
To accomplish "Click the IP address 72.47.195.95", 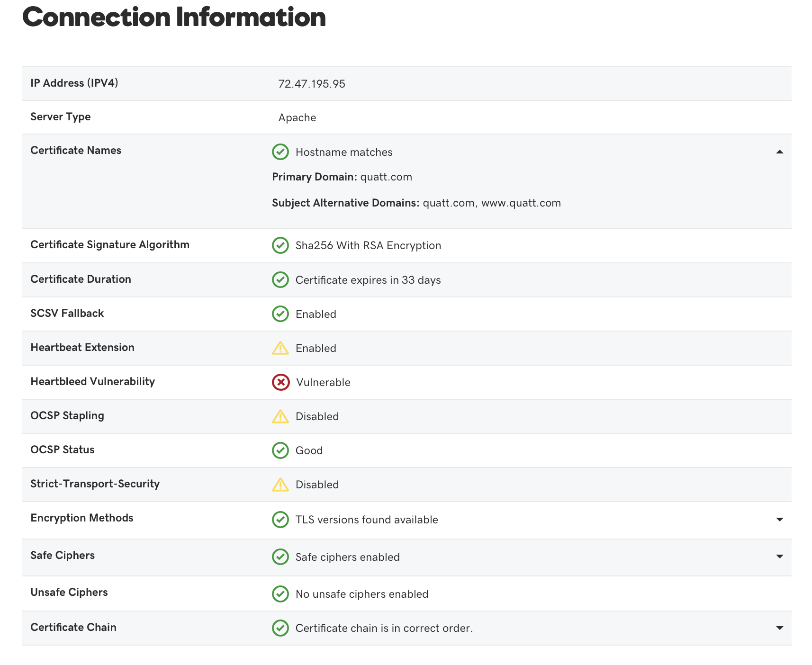I will click(x=312, y=84).
